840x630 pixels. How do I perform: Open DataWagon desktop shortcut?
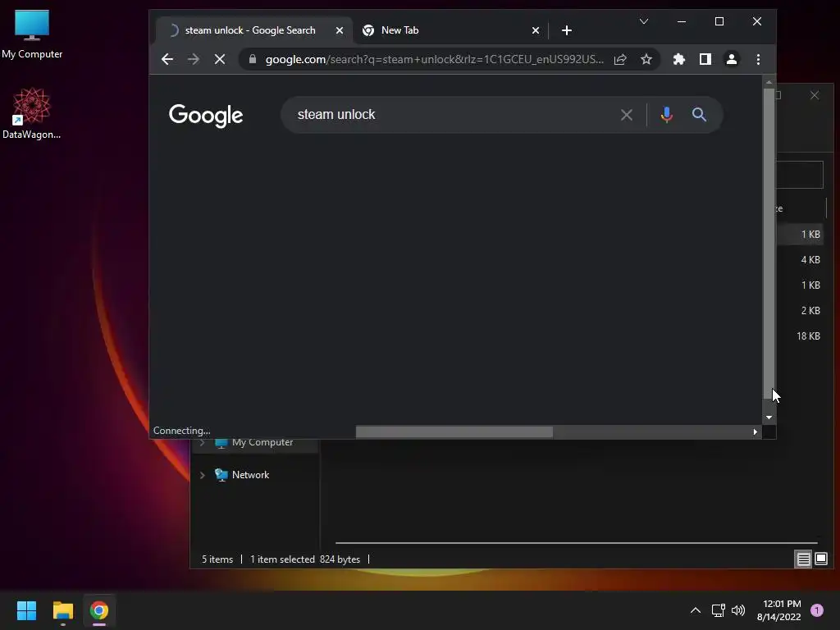(32, 113)
